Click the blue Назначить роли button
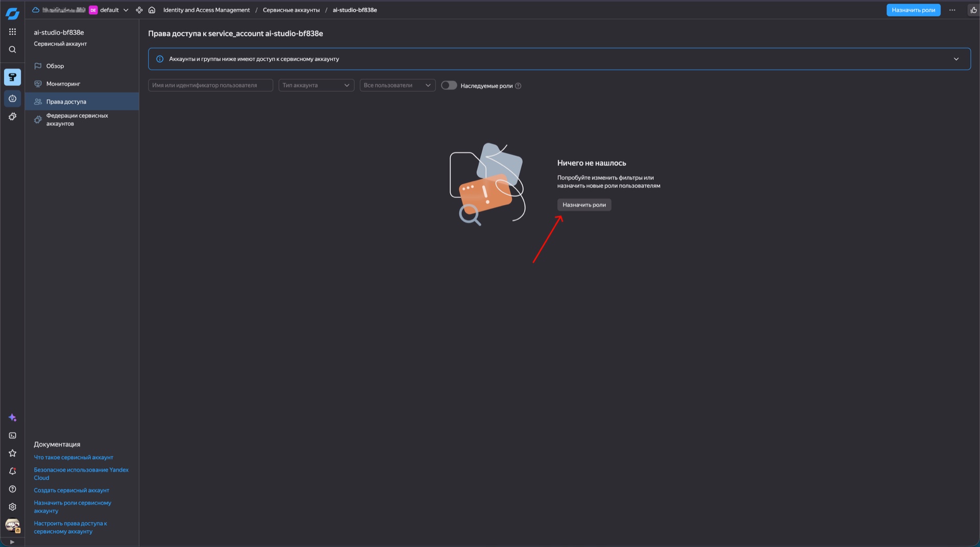This screenshot has width=980, height=547. pyautogui.click(x=913, y=10)
